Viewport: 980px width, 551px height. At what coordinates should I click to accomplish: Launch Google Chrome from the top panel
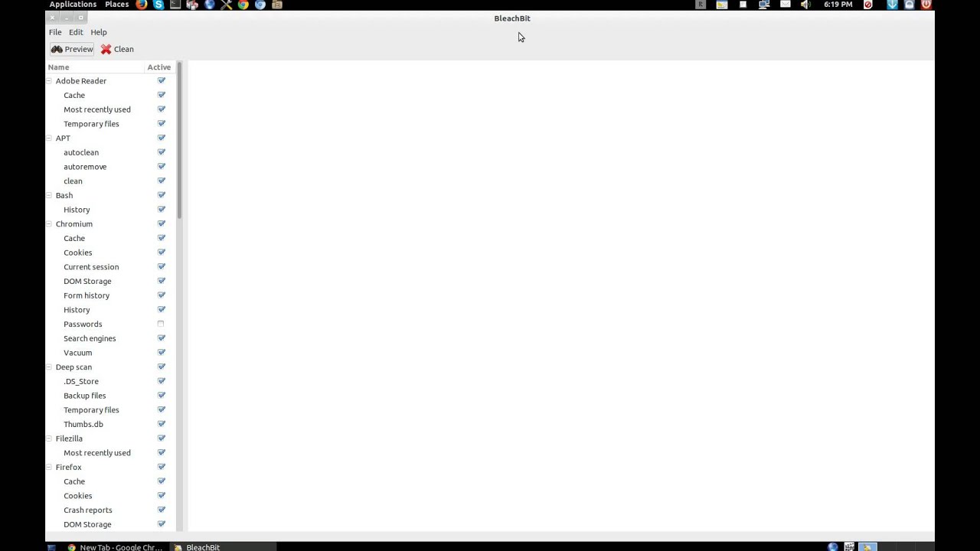[243, 5]
